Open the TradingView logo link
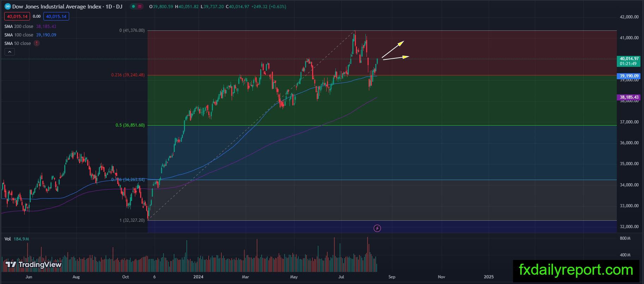This screenshot has height=284, width=644. 34,265
